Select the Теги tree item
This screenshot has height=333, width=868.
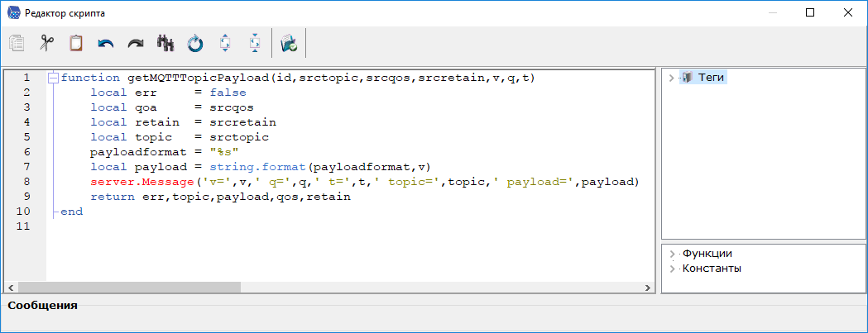pos(712,78)
